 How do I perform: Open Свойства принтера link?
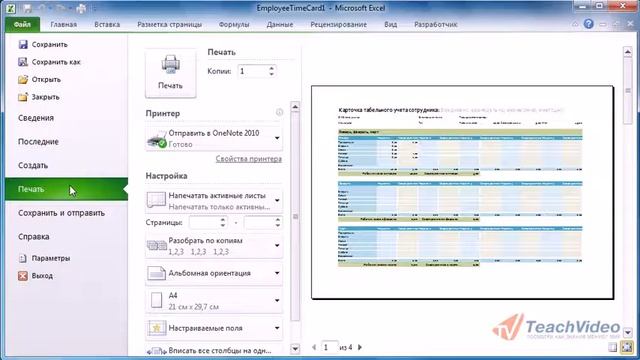tap(249, 159)
